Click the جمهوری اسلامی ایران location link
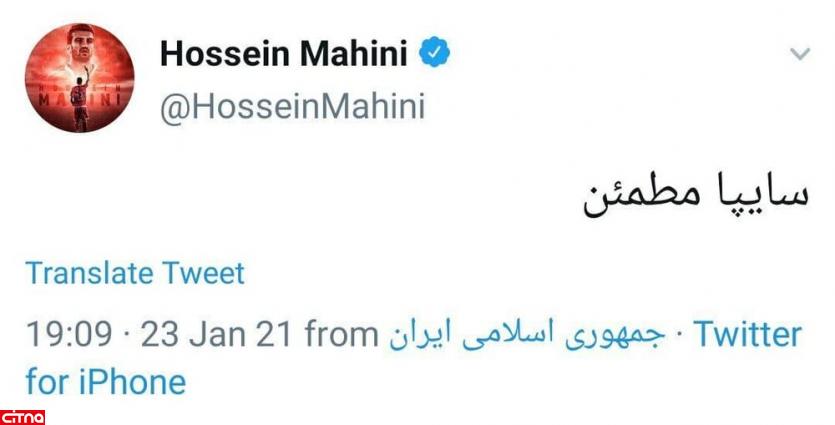 (525, 333)
